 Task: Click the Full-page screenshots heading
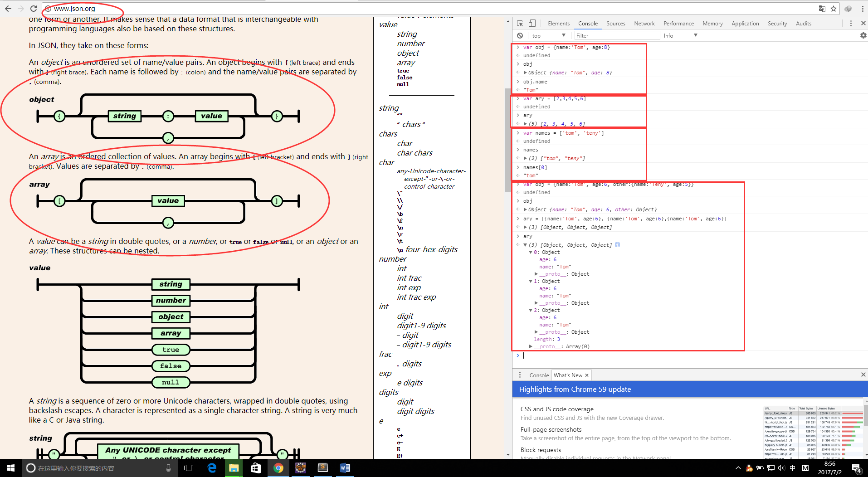(551, 429)
